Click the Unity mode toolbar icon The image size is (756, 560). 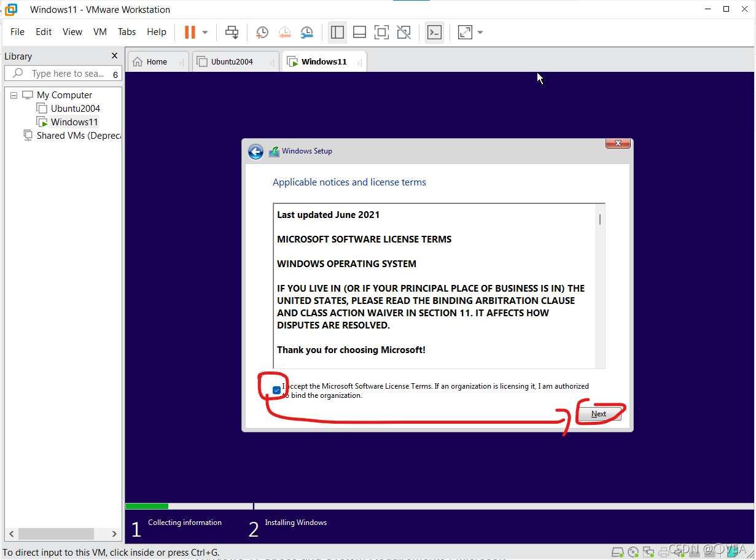click(403, 32)
